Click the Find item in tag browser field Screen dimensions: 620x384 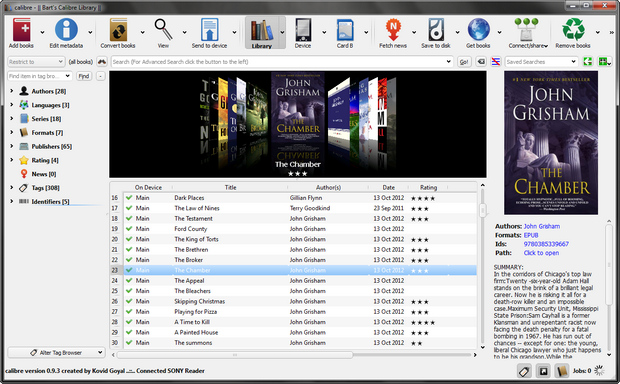tap(39, 76)
